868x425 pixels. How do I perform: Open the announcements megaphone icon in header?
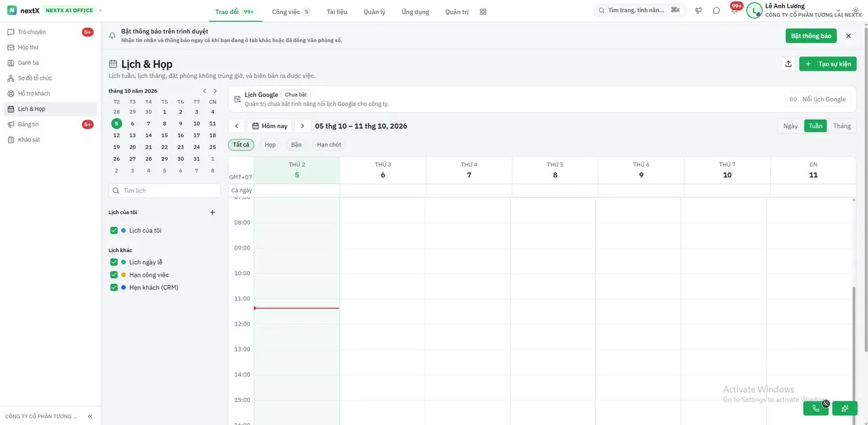(x=698, y=10)
